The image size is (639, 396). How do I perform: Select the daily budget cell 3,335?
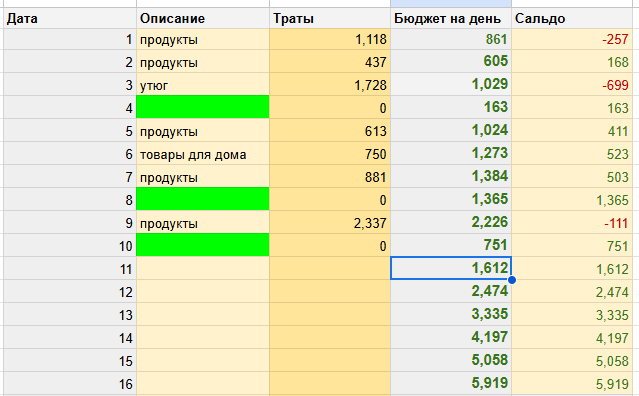click(x=451, y=315)
